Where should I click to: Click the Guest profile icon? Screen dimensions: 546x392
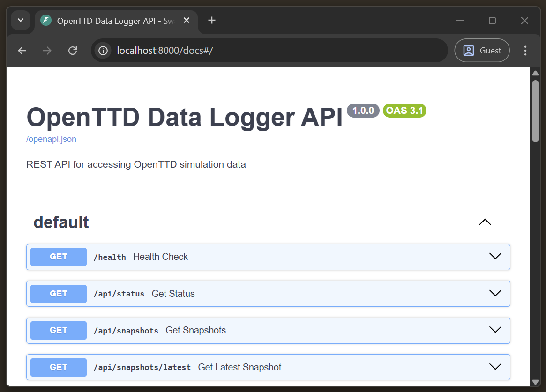pos(482,50)
